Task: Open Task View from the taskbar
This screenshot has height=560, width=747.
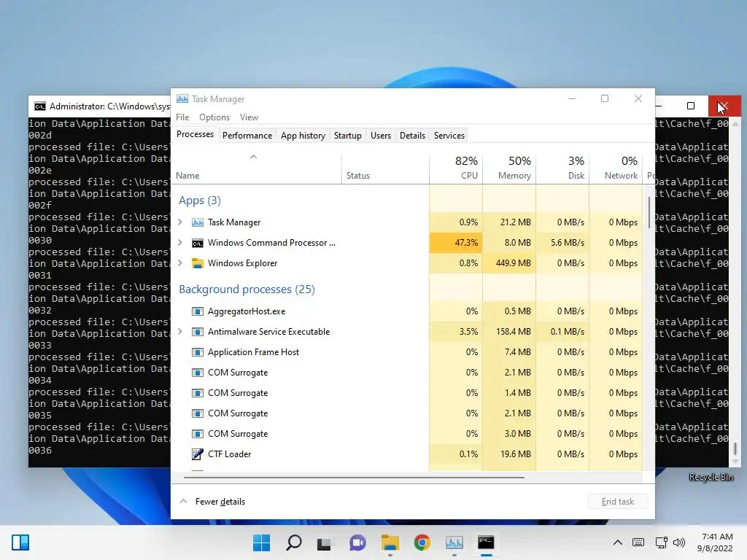Action: coord(324,542)
